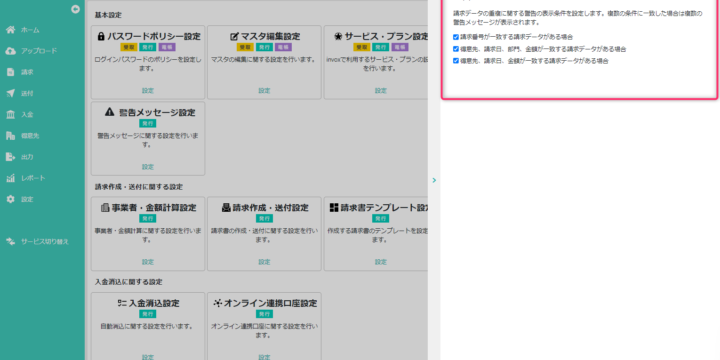720x360 pixels.
Task: Click the yellow tag on マスタ編集設定 card
Action: [x=245, y=47]
